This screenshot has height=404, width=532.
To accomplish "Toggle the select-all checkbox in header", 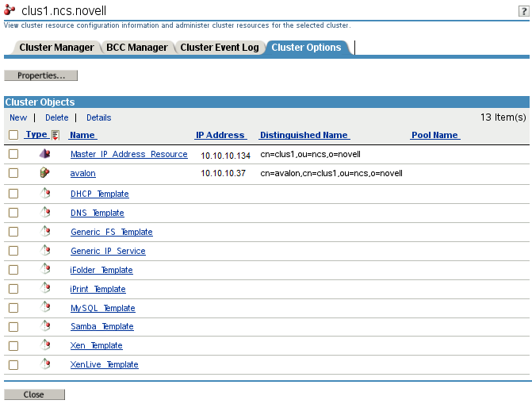I will pos(13,135).
